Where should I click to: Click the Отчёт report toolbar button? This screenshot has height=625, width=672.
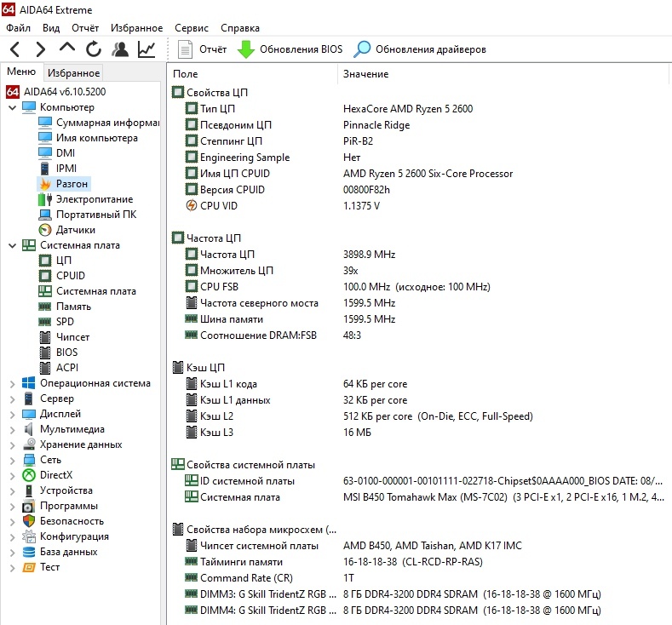[x=202, y=49]
